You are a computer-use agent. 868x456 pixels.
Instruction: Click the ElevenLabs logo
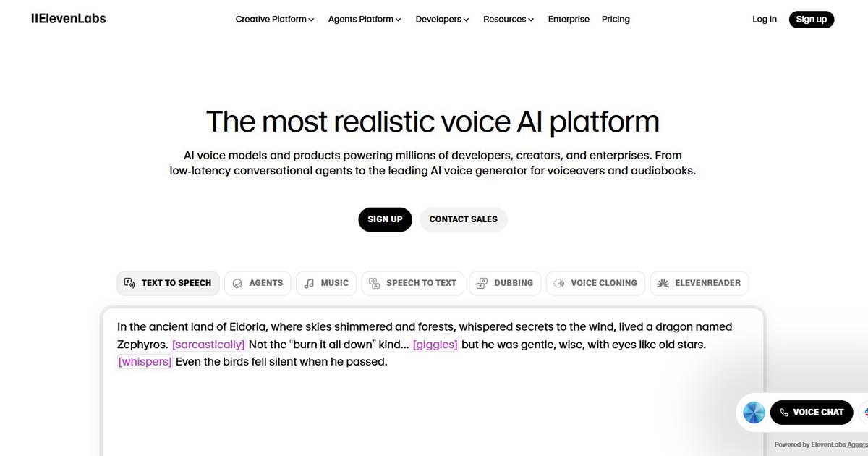69,19
